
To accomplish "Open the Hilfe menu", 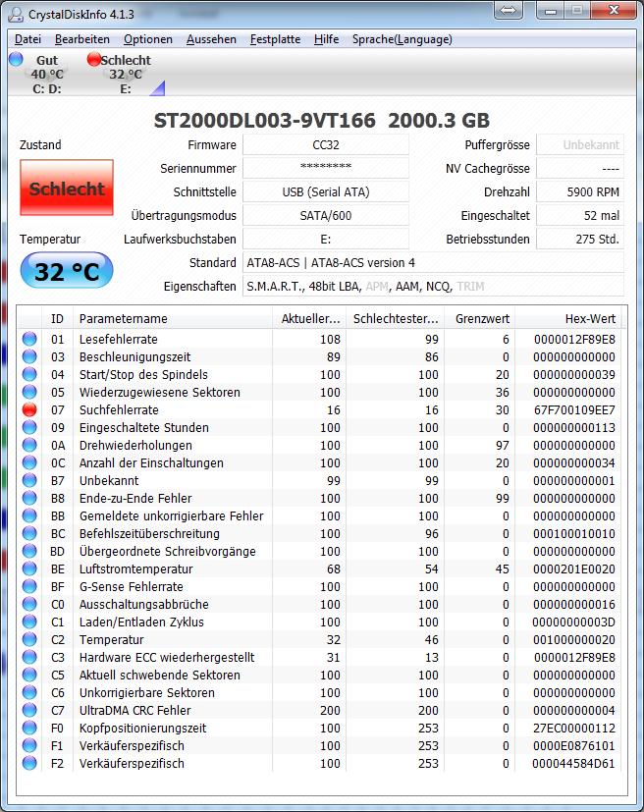I will 327,39.
